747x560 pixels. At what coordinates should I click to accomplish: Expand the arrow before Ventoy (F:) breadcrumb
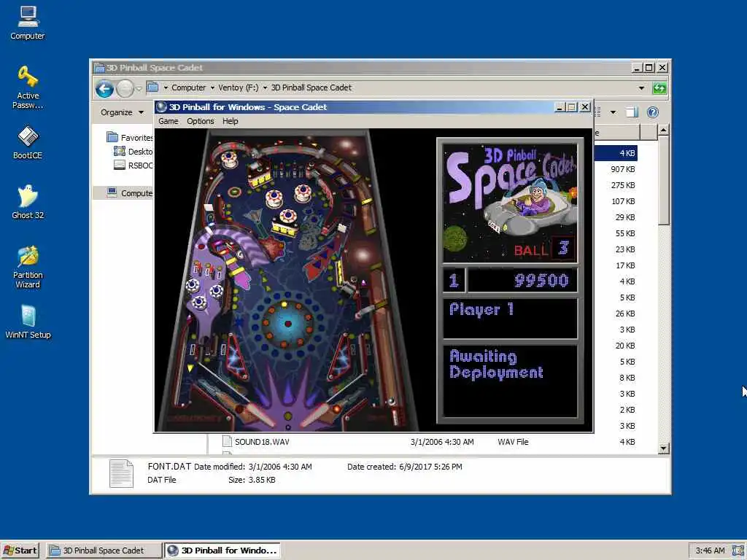tap(212, 87)
